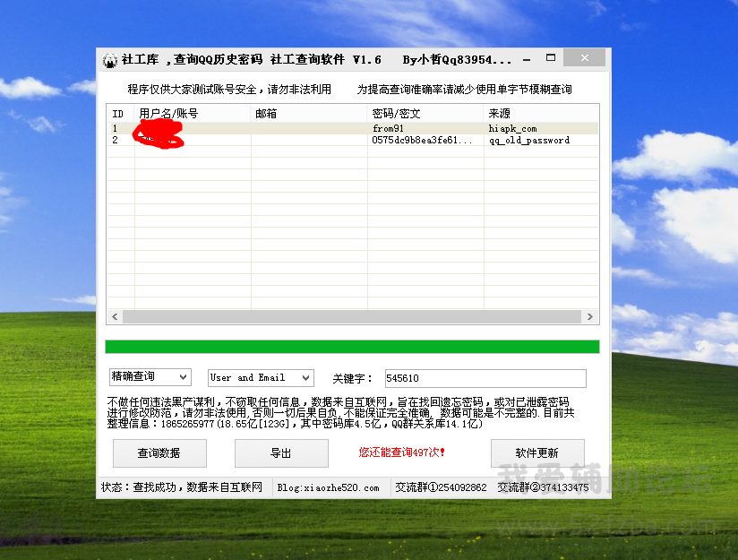
Task: Sort by the 用户名/账号 column header
Action: [x=192, y=114]
